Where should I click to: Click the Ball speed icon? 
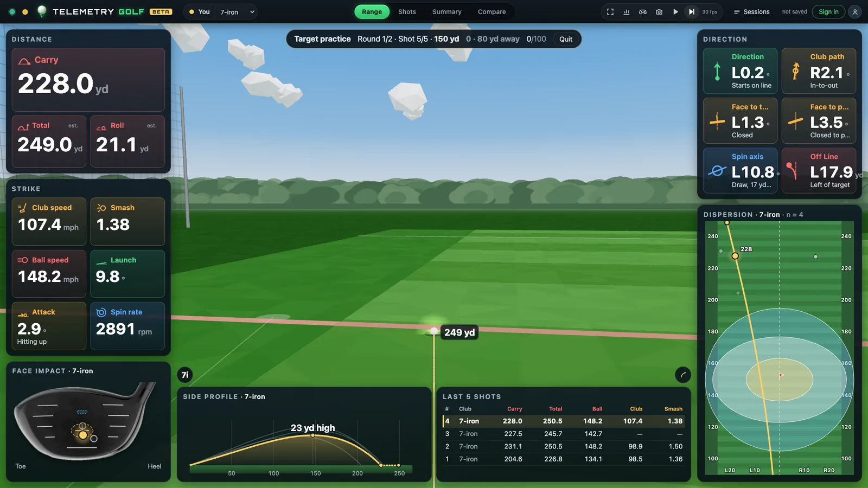point(22,260)
